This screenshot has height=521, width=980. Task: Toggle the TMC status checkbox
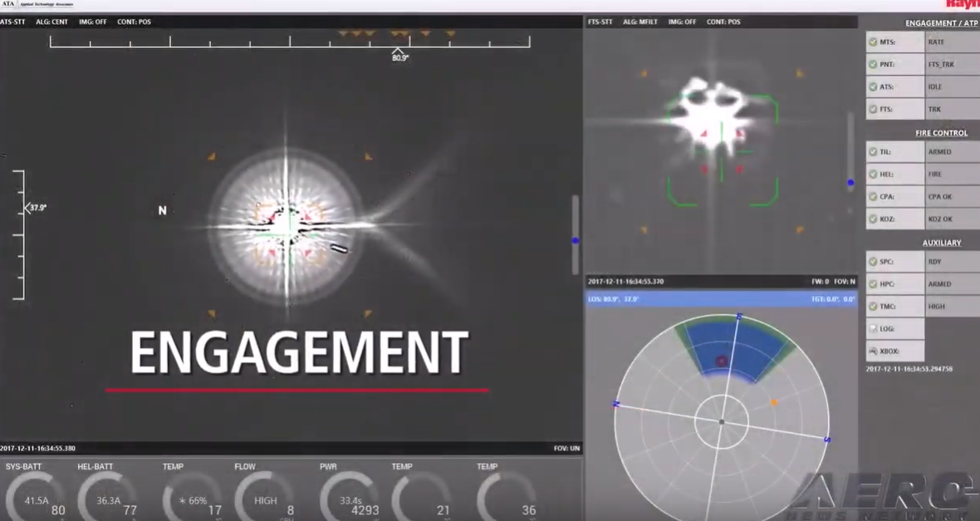tap(873, 307)
